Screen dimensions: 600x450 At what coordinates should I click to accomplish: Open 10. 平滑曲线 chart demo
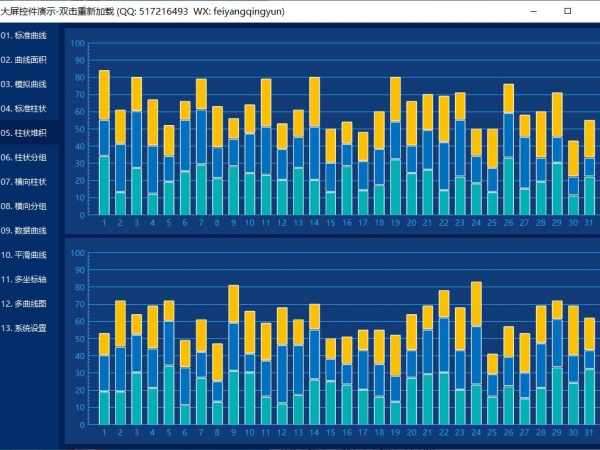click(x=28, y=254)
